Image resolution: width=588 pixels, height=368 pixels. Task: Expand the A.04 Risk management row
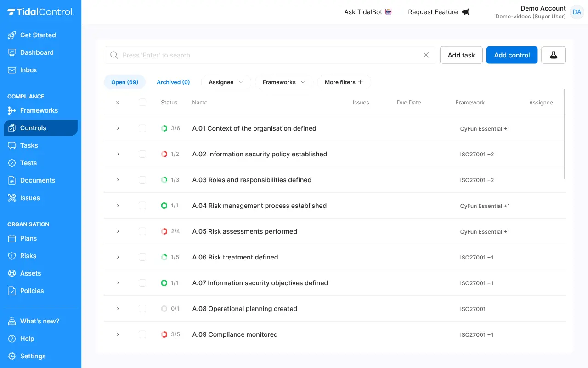click(118, 206)
